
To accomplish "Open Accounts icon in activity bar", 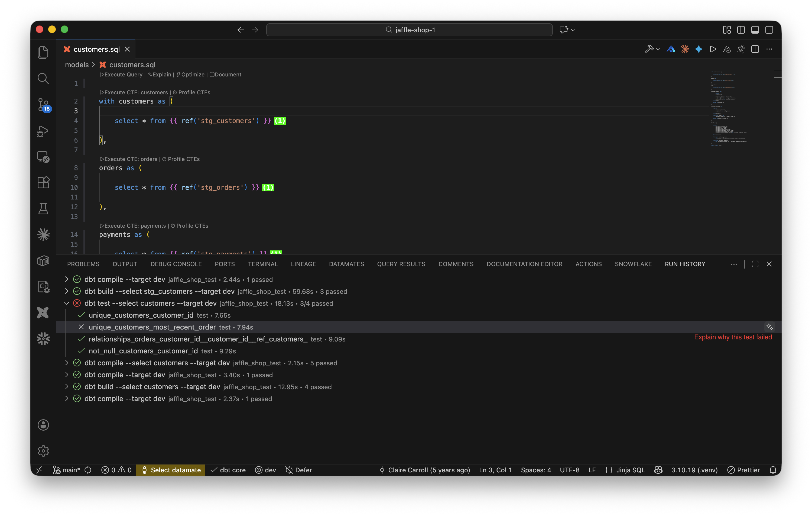I will [43, 425].
